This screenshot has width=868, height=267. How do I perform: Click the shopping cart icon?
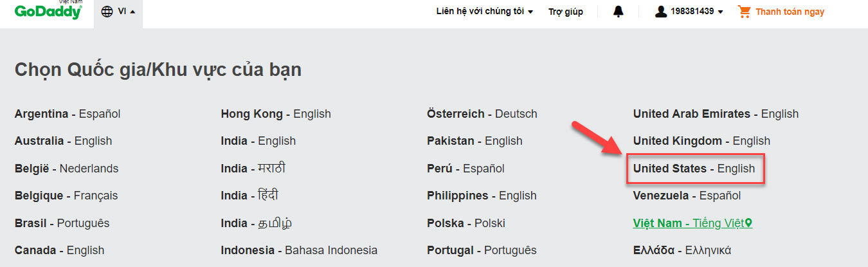coord(745,12)
